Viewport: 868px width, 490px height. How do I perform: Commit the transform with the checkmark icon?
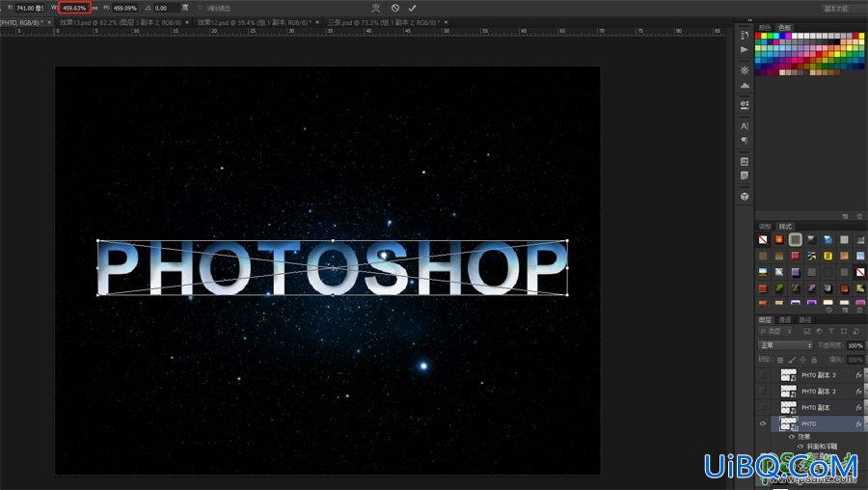(x=412, y=8)
